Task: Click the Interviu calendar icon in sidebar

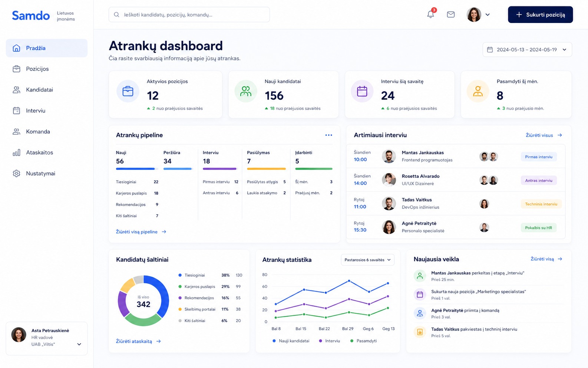Action: 16,111
